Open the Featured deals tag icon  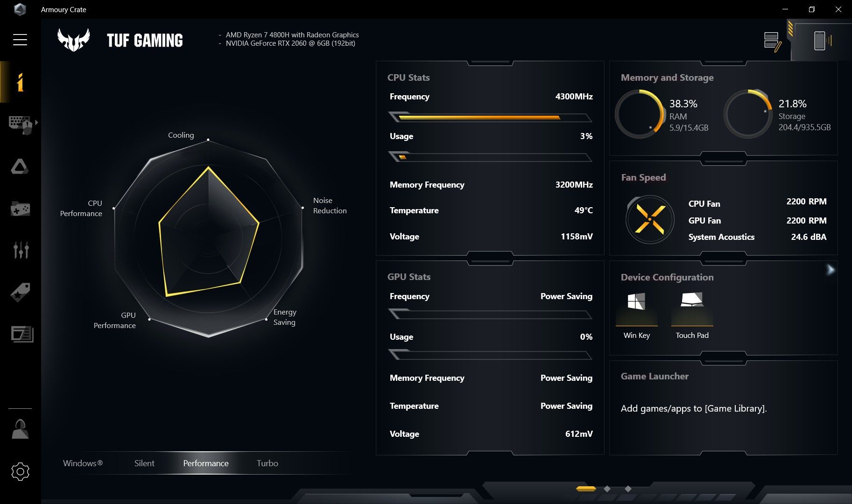click(x=20, y=293)
